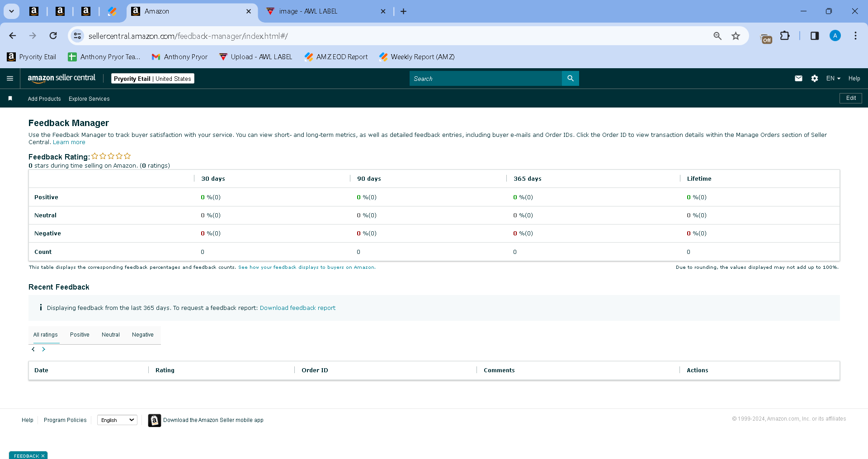Image resolution: width=868 pixels, height=459 pixels.
Task: Close the FEEDBACK widget with X
Action: click(x=43, y=456)
